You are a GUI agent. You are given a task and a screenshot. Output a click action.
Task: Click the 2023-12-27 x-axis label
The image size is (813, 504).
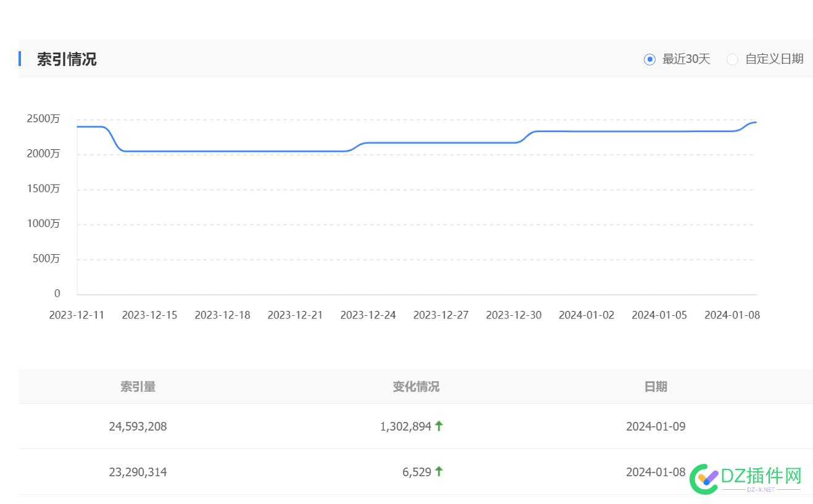coord(441,315)
